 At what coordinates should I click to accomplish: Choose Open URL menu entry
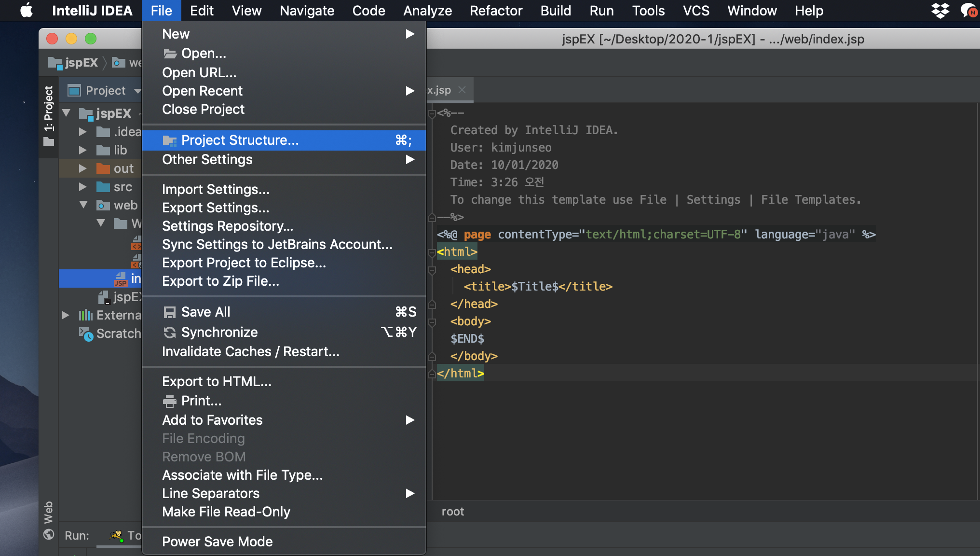[284, 72]
